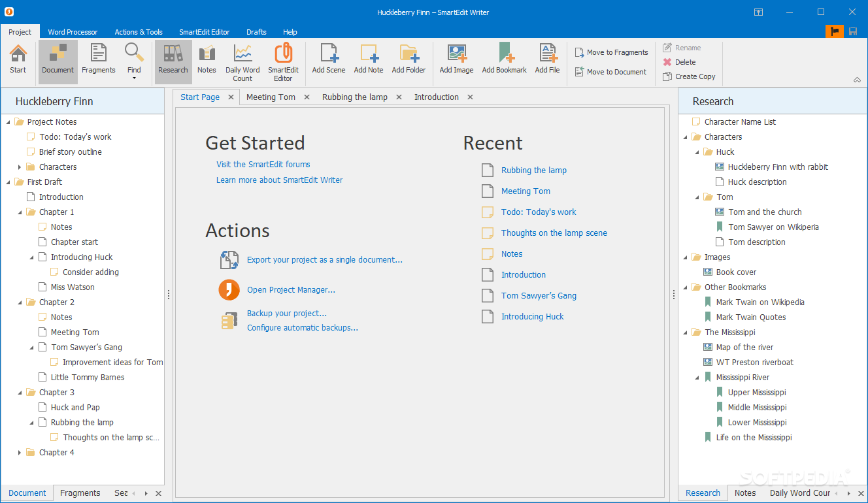The width and height of the screenshot is (868, 503).
Task: Open Daily Word Count chart
Action: point(242,63)
